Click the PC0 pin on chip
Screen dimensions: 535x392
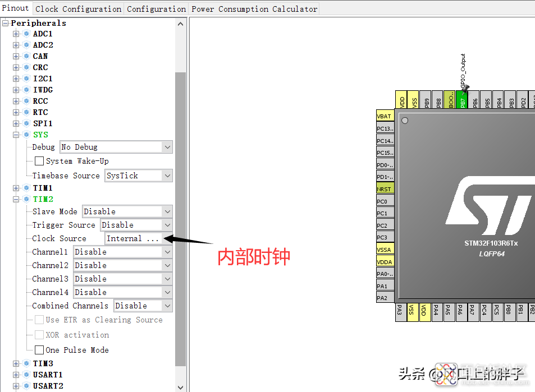[x=385, y=201]
